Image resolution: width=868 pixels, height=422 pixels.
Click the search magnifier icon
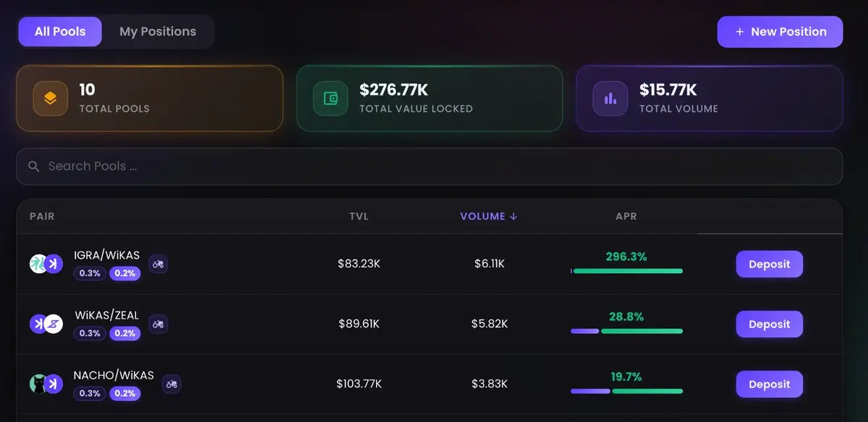[33, 167]
